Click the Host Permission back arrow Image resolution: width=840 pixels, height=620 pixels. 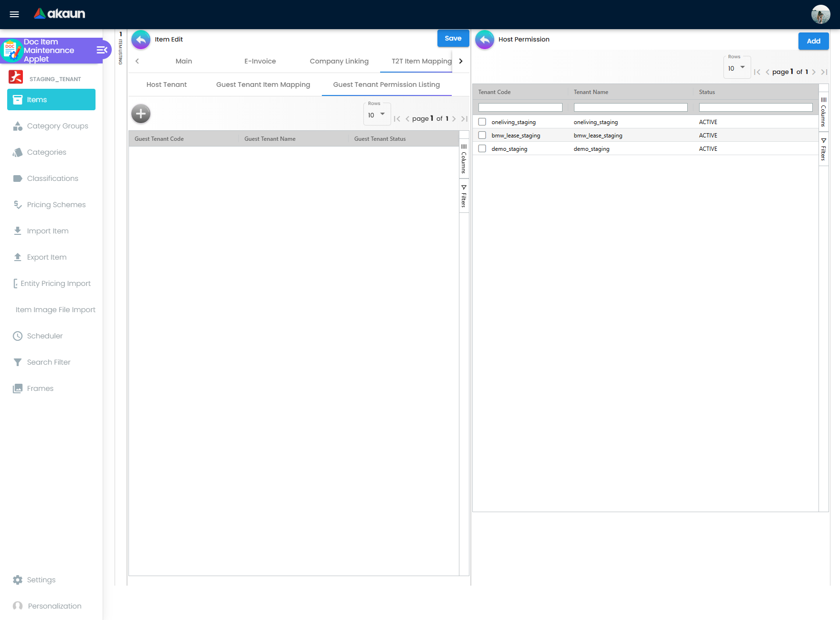pyautogui.click(x=485, y=40)
